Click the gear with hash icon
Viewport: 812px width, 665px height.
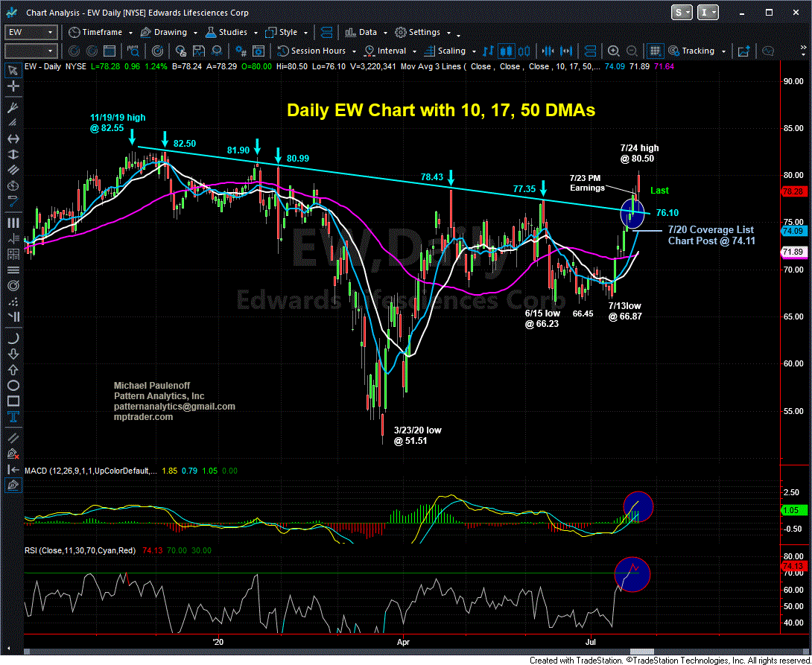[241, 51]
